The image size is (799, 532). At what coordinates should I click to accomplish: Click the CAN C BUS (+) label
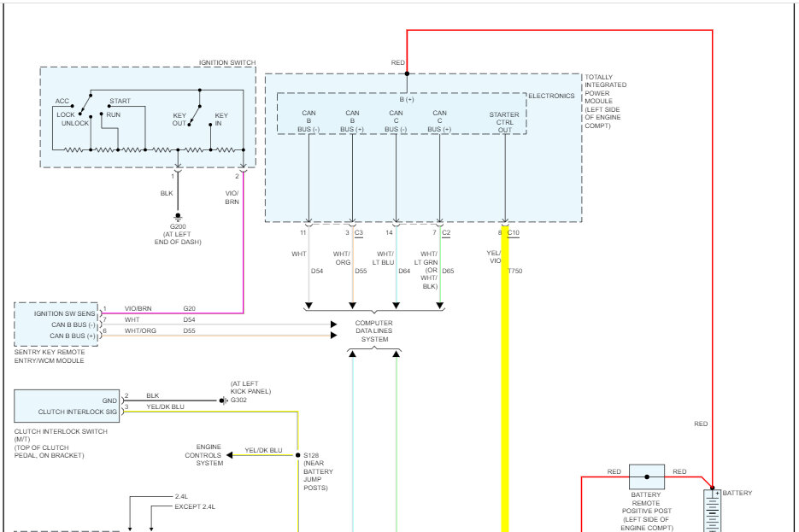439,121
